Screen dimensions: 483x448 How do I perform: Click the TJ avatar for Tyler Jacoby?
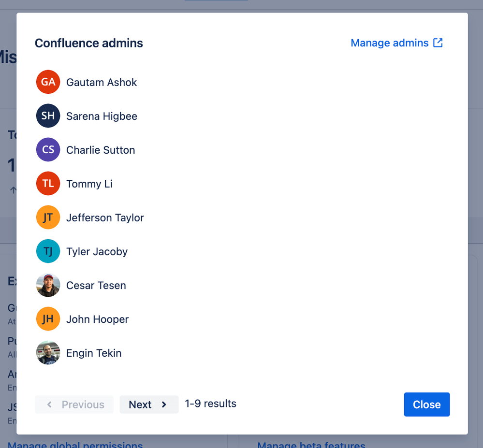click(48, 251)
